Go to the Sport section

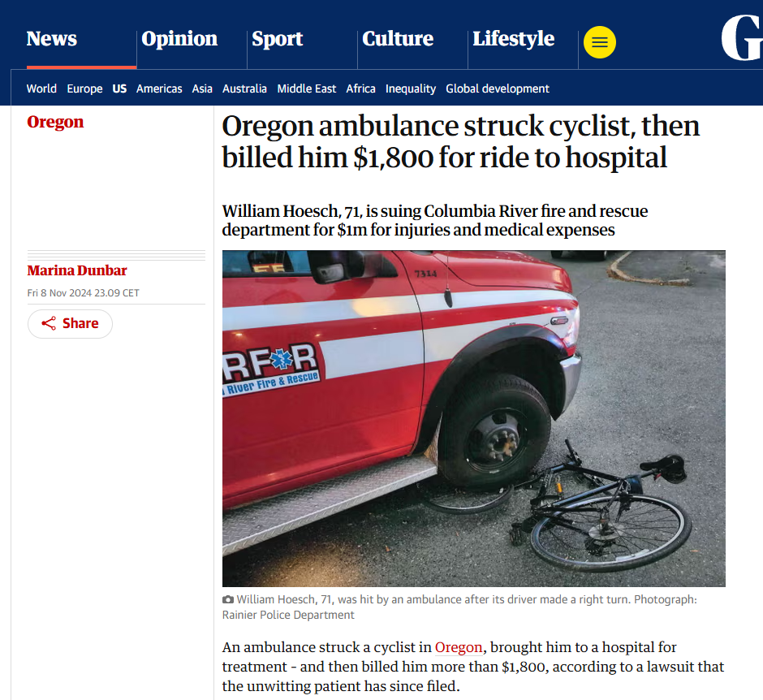point(277,39)
